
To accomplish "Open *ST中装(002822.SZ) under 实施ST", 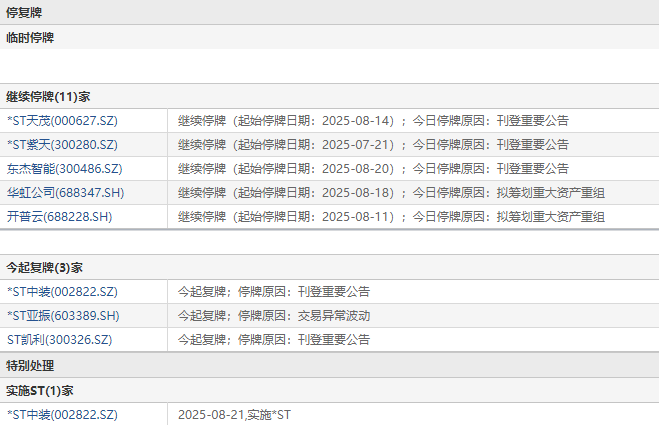I will (x=62, y=415).
